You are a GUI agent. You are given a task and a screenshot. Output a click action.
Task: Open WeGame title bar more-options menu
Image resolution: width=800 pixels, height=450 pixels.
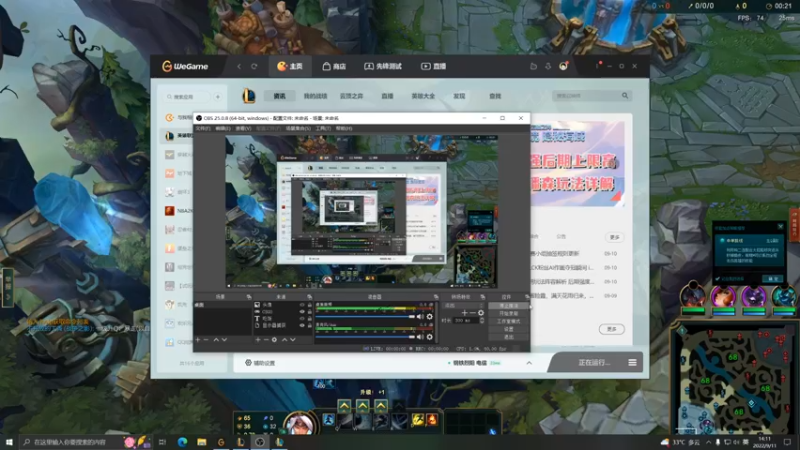point(597,66)
